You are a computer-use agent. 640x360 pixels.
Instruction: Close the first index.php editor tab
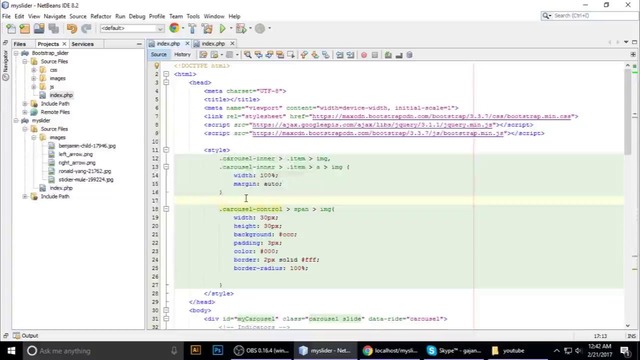click(187, 43)
